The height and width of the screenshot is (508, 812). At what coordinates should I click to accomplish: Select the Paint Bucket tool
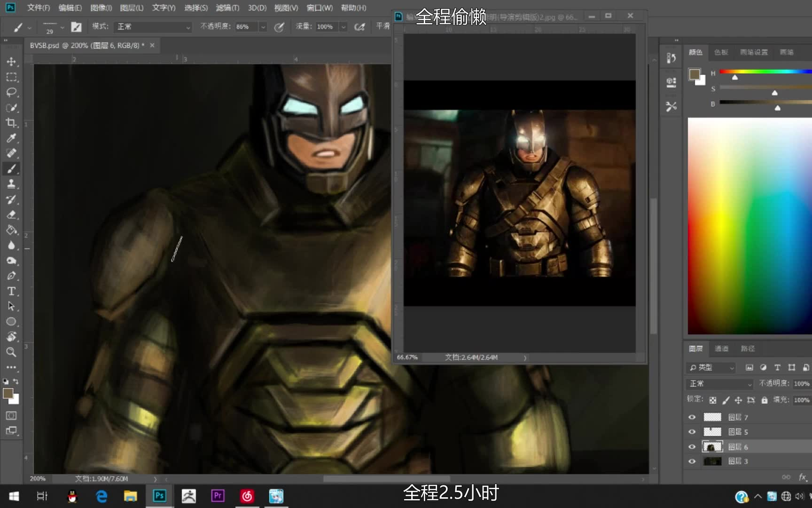pyautogui.click(x=11, y=230)
